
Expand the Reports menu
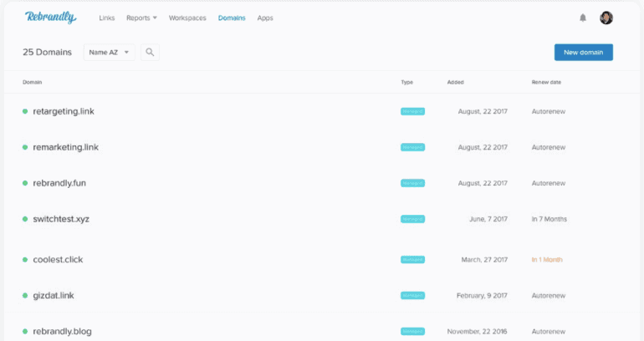[141, 18]
